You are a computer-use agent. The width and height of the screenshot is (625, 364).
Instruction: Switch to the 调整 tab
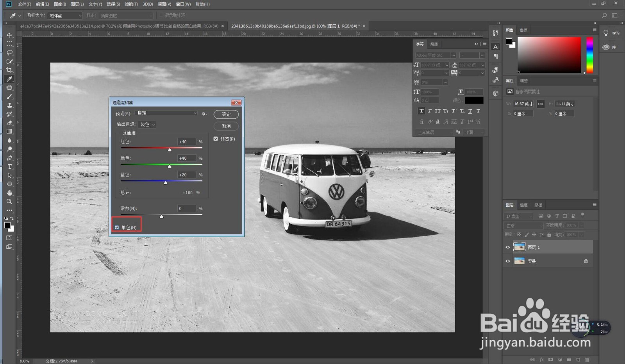pyautogui.click(x=524, y=81)
